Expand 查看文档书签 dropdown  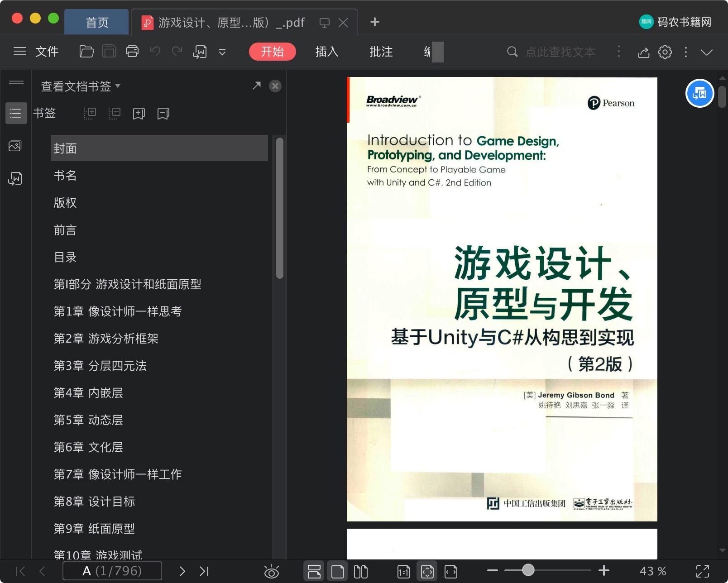pos(81,86)
